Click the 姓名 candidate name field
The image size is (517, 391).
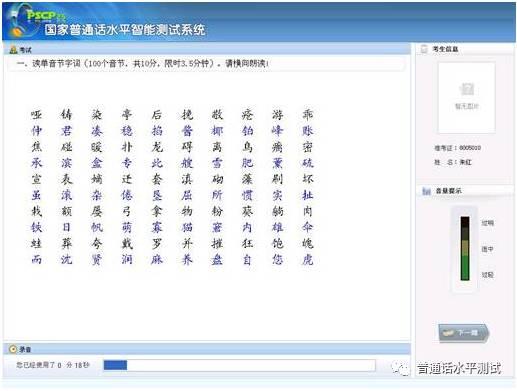(x=453, y=162)
